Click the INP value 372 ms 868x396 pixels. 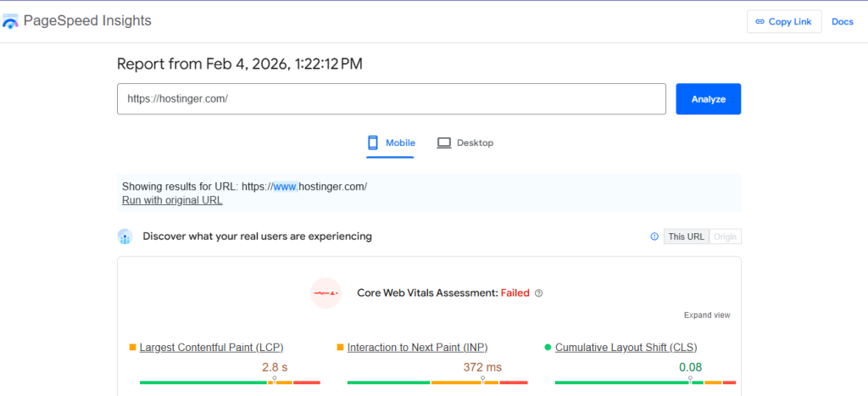482,367
